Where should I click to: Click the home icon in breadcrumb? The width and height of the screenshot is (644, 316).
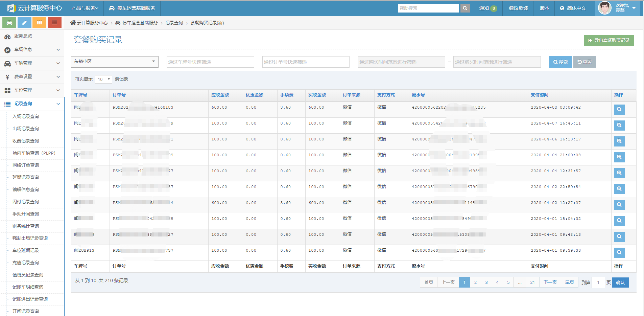click(73, 23)
